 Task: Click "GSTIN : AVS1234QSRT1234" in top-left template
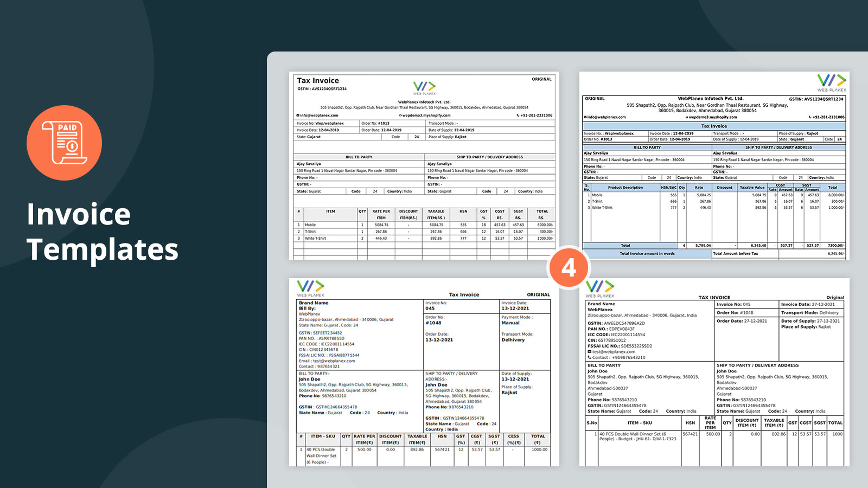(x=322, y=89)
